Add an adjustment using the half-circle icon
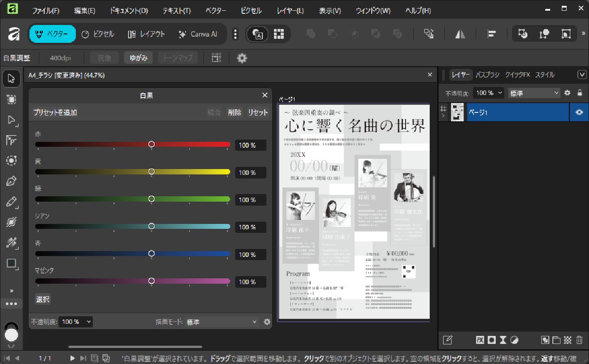589x364 pixels. point(514,340)
